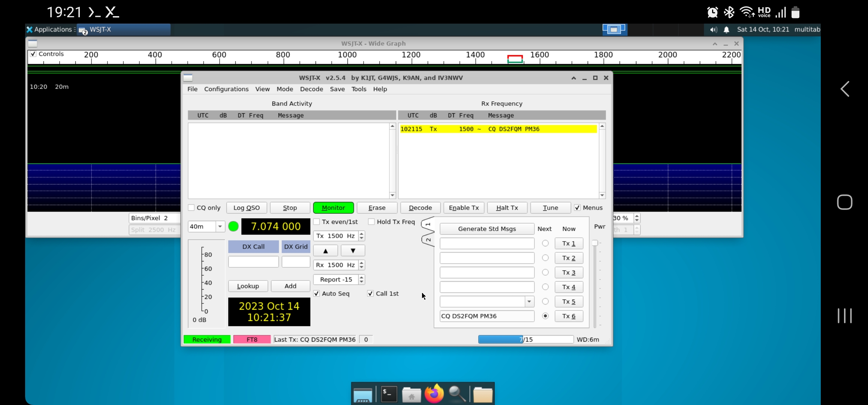The height and width of the screenshot is (405, 868).
Task: Enable the CQ only checkbox
Action: coord(192,208)
